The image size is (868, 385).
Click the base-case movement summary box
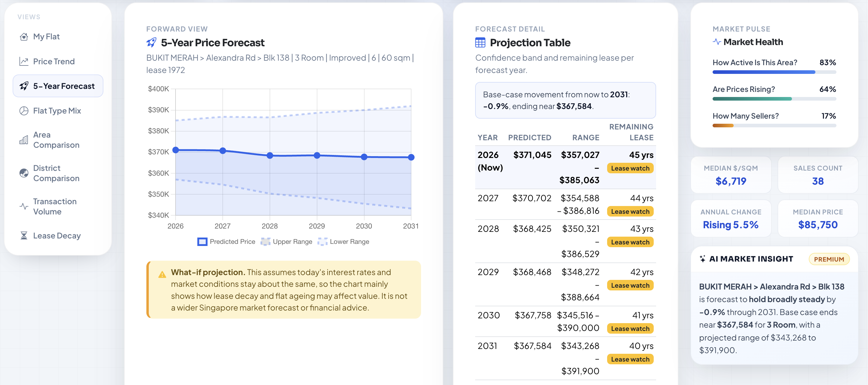point(565,100)
